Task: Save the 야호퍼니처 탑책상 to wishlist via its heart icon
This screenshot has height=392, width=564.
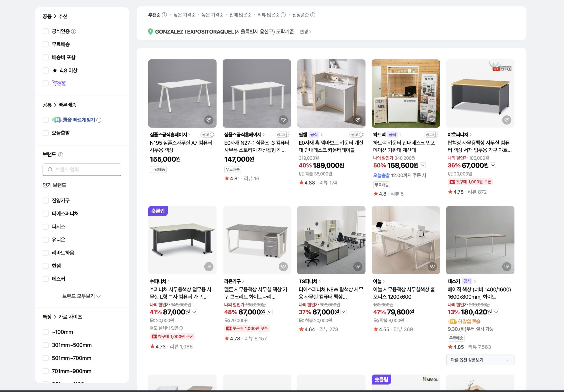Action: [x=506, y=120]
